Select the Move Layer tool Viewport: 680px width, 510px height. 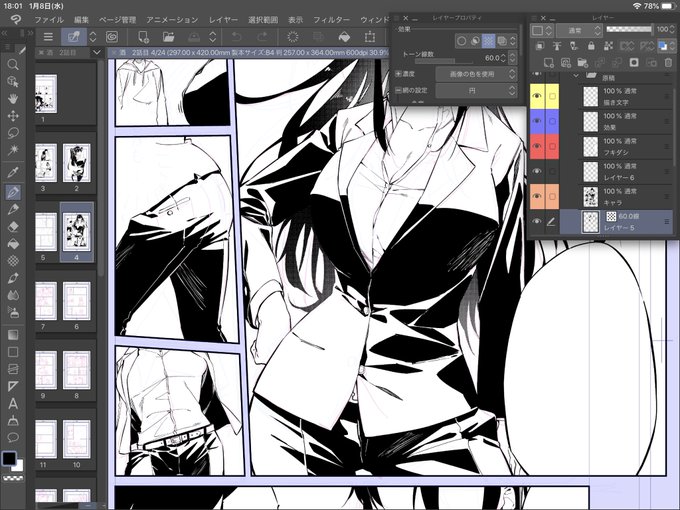point(13,116)
